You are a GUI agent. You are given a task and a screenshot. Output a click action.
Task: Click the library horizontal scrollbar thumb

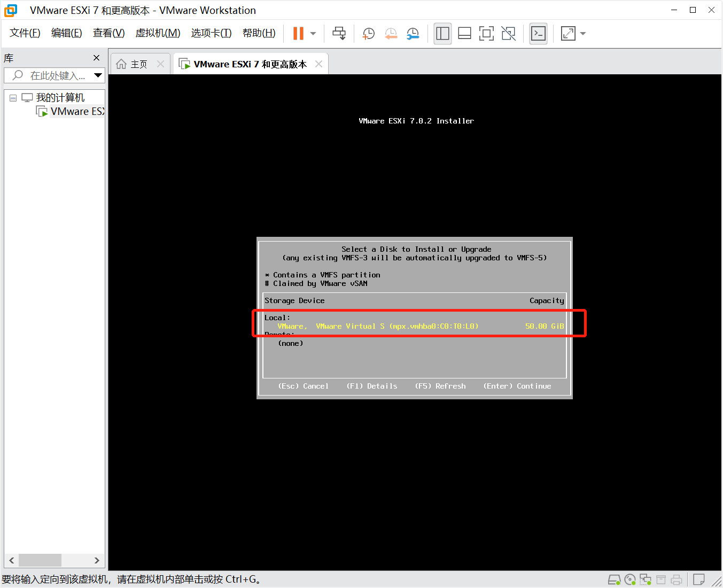click(x=40, y=560)
